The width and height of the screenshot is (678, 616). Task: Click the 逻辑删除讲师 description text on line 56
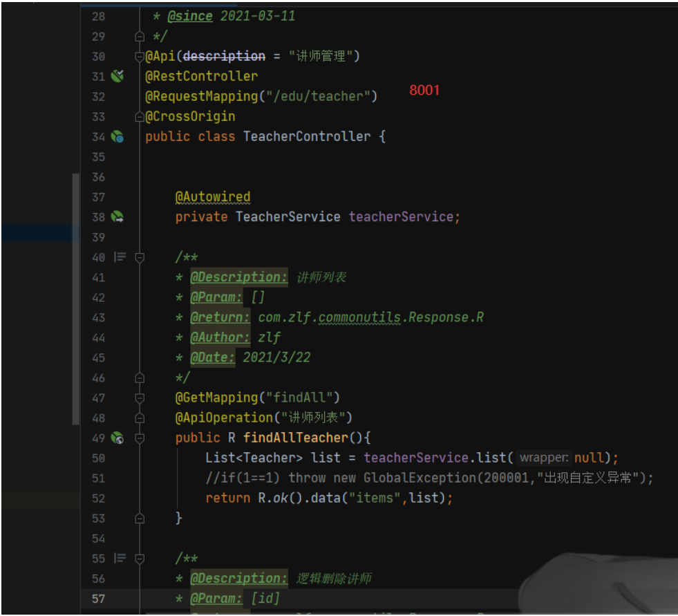point(334,579)
